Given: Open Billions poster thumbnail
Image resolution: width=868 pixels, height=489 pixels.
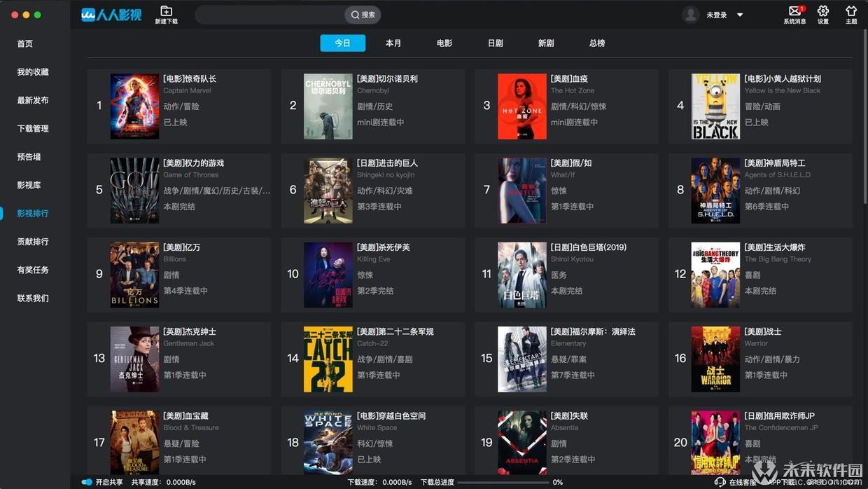Looking at the screenshot, I should click(x=134, y=275).
